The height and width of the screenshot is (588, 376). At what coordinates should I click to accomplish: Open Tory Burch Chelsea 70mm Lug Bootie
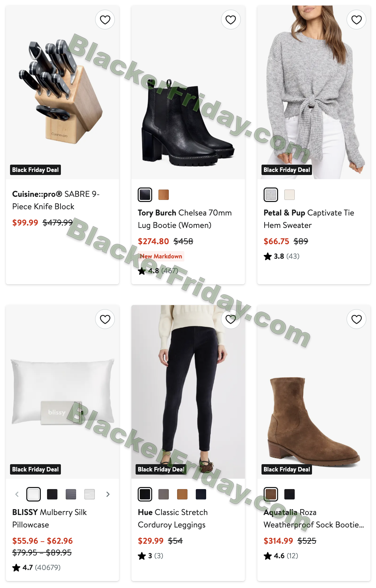pyautogui.click(x=185, y=219)
